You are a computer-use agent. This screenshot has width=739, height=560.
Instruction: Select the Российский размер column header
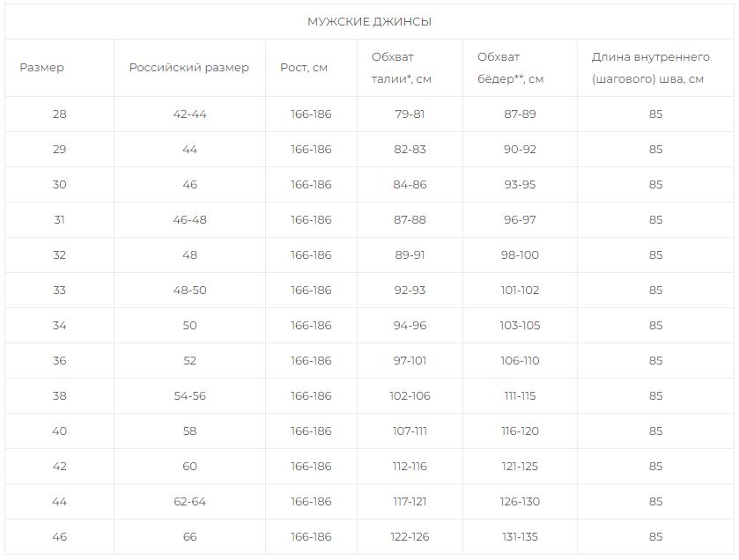click(189, 68)
